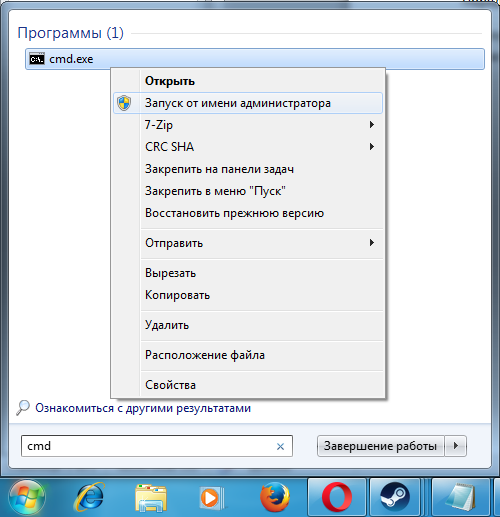The height and width of the screenshot is (517, 500).
Task: Switch to the Opera browser window
Action: tap(337, 497)
